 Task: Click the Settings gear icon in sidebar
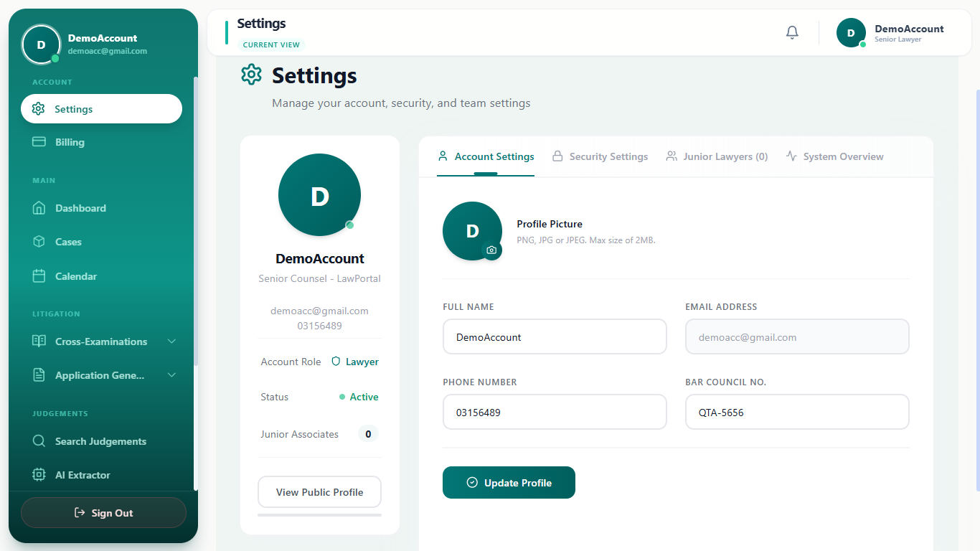point(39,109)
